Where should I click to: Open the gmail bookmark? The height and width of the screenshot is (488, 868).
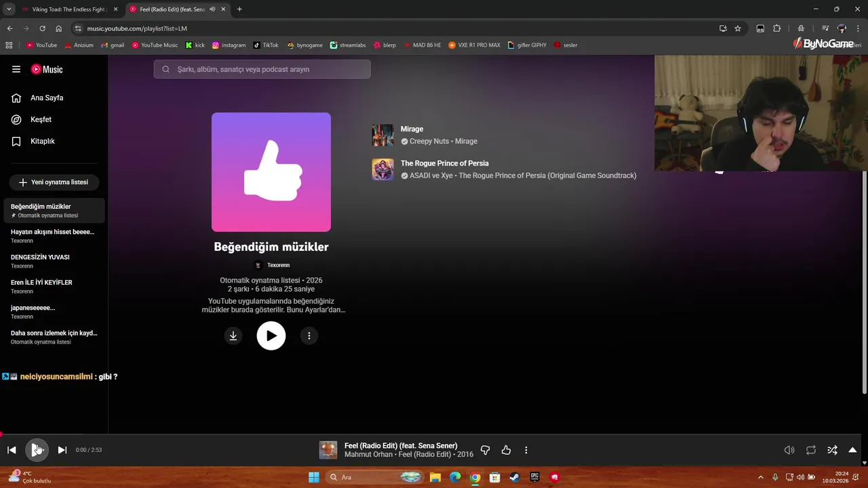point(113,45)
